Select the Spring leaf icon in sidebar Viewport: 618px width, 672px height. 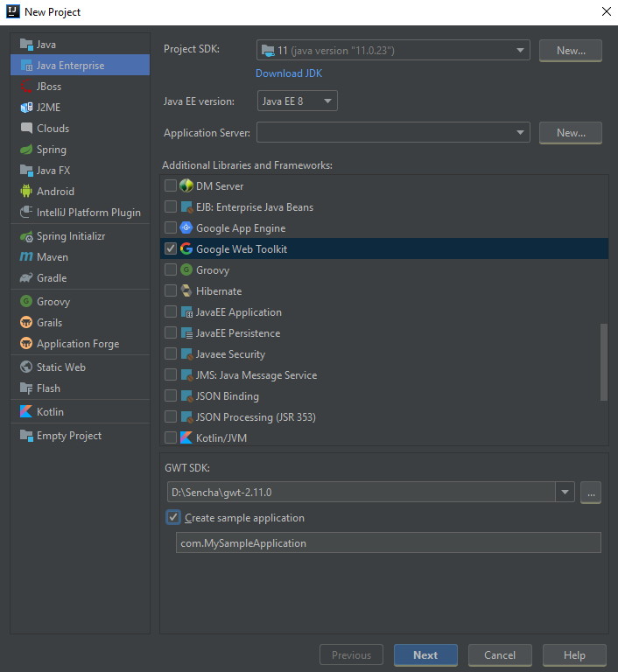point(26,150)
